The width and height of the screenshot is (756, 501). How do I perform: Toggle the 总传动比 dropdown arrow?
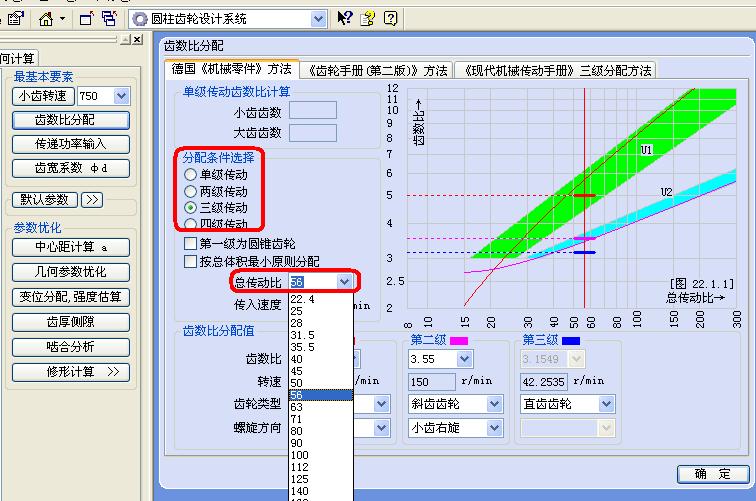pos(344,282)
